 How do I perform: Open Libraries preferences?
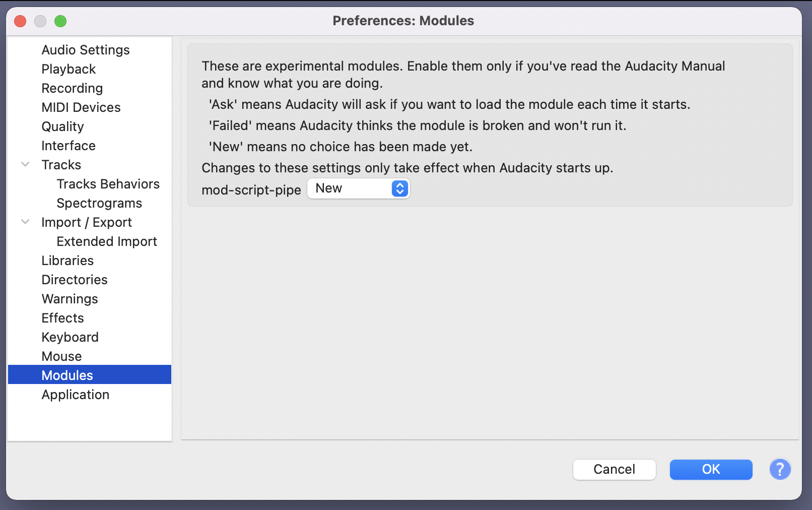pos(67,261)
